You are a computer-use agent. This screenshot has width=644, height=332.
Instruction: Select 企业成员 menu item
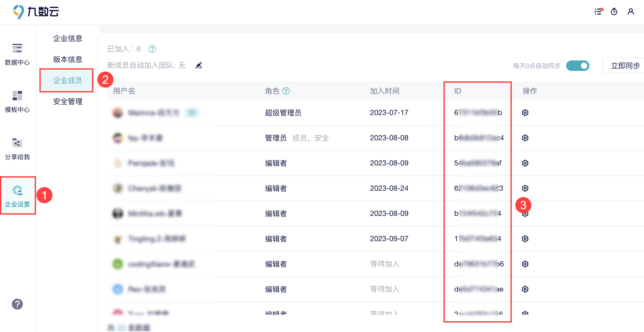pos(68,80)
